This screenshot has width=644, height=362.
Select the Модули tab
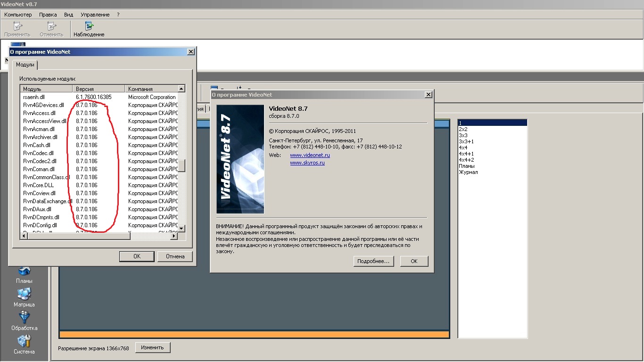coord(25,65)
